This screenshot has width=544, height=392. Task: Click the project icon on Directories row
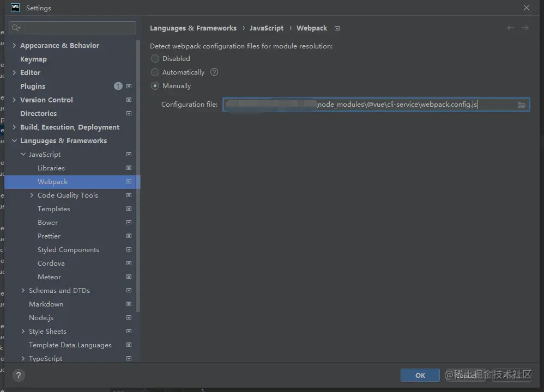[129, 113]
